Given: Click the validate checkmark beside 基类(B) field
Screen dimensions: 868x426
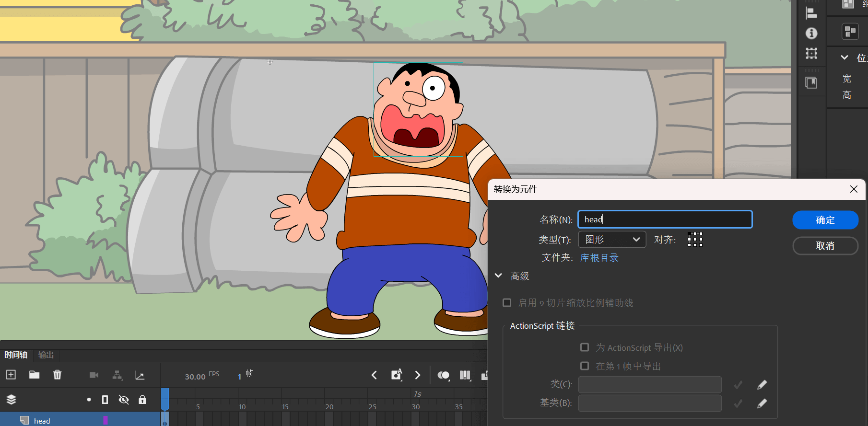Looking at the screenshot, I should click(738, 403).
